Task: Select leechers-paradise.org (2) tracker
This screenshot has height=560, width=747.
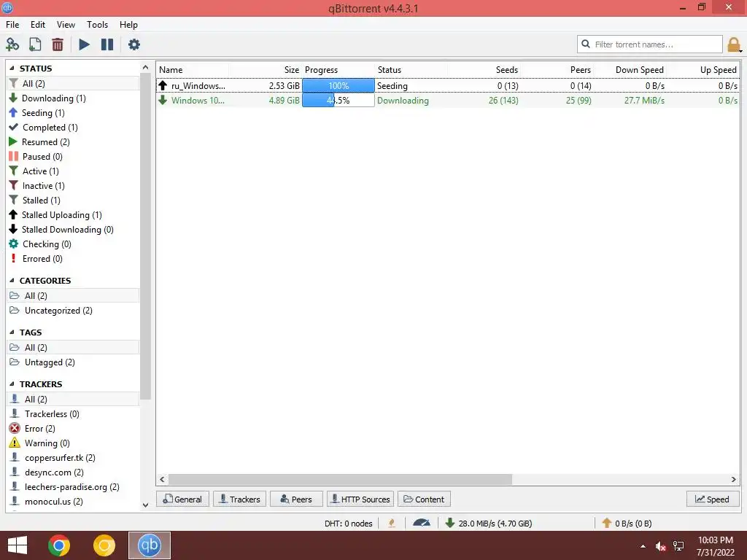Action: (74, 486)
